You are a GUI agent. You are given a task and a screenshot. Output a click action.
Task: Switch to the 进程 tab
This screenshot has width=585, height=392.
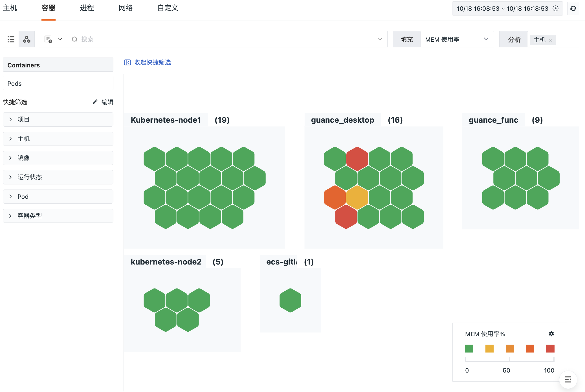[87, 8]
